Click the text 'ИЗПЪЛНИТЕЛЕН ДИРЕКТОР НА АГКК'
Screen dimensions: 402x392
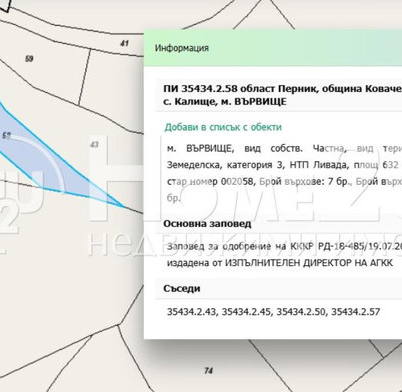[x=309, y=263]
